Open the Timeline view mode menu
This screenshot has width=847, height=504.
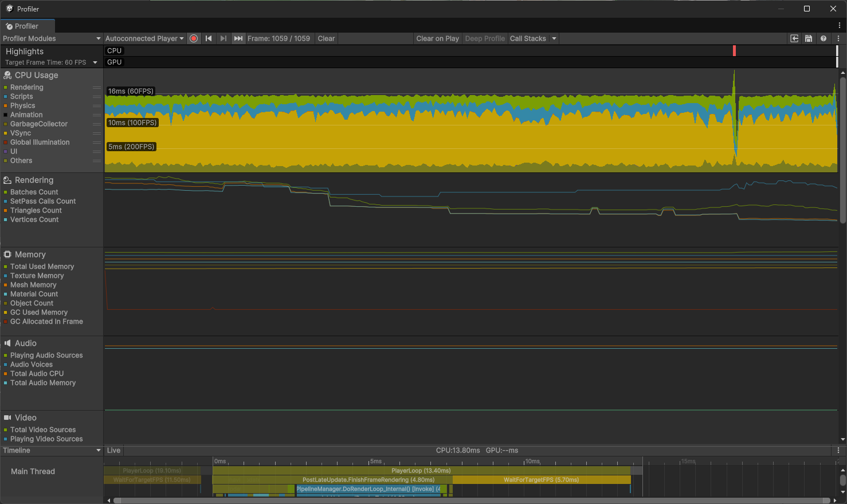point(52,450)
